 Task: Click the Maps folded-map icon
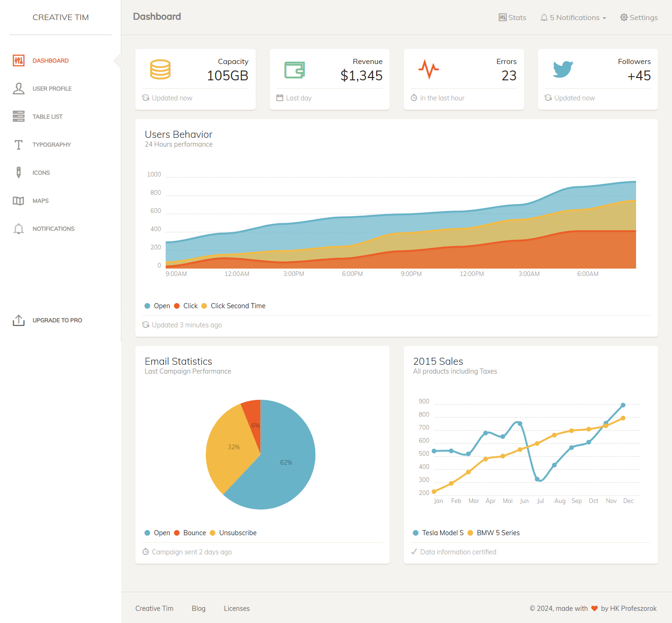(x=19, y=201)
